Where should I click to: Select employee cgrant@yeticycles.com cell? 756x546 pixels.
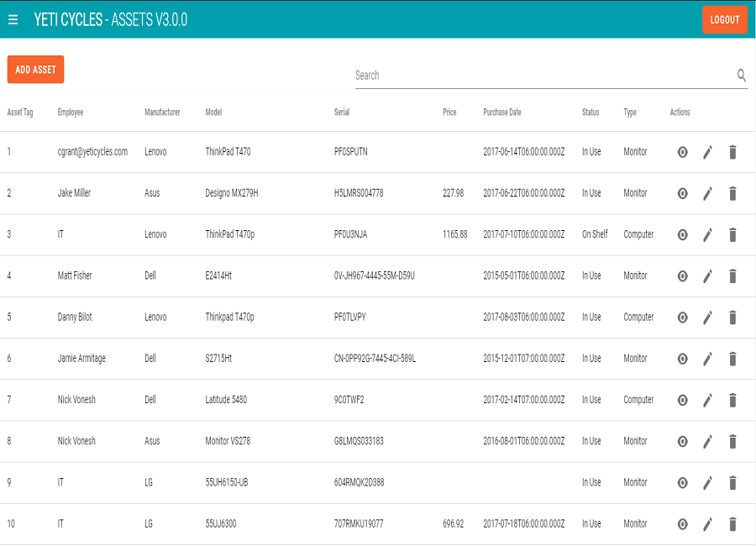[x=92, y=152]
